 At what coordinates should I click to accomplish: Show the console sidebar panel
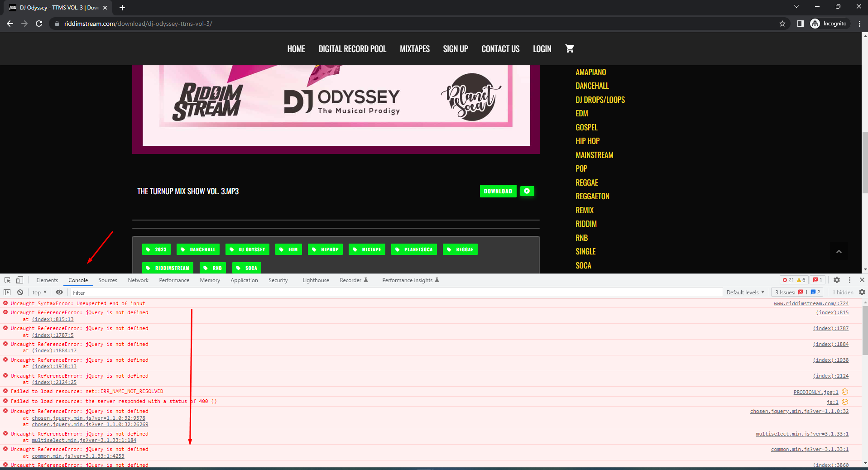7,293
